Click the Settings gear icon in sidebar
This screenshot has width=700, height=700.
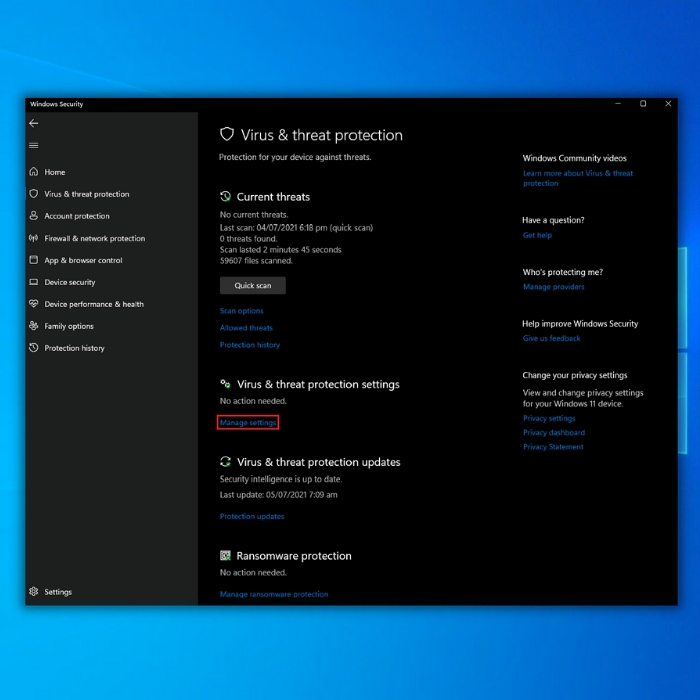[x=33, y=592]
